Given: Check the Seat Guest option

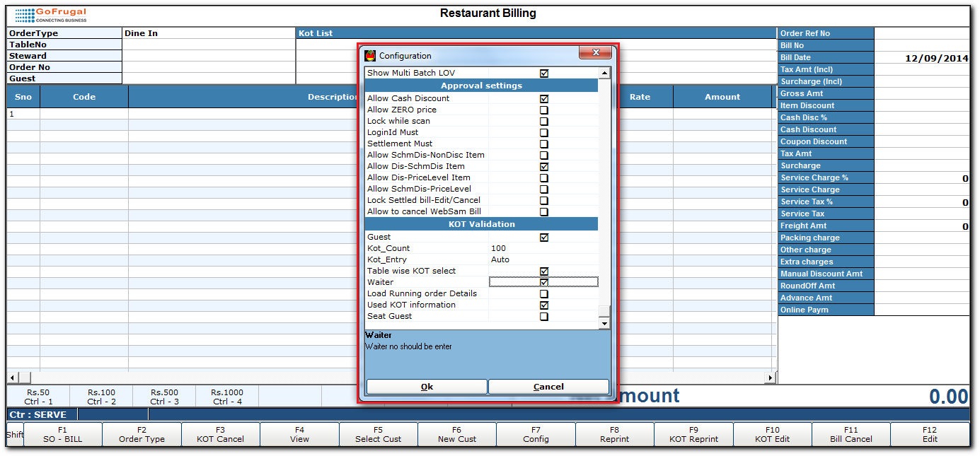Looking at the screenshot, I should 543,316.
